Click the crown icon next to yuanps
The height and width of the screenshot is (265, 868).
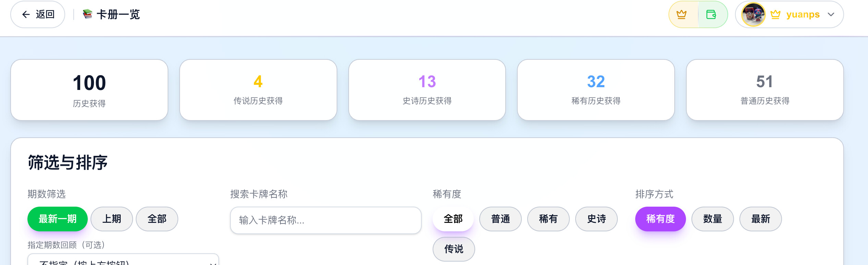[775, 14]
